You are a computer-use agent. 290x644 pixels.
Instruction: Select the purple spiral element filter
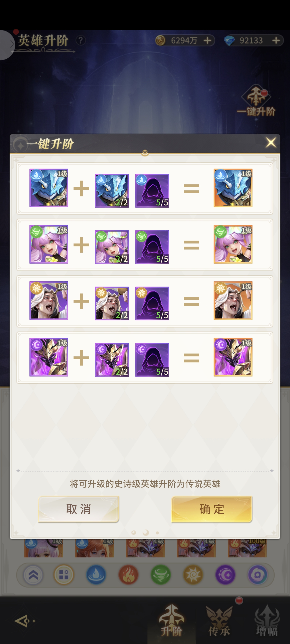tap(258, 575)
